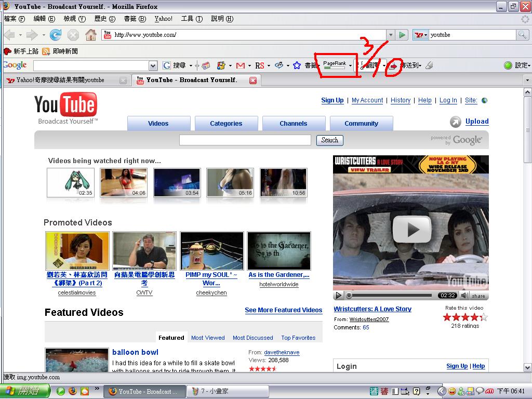Expand the quick launch overflow chevron
532x399 pixels.
(x=97, y=389)
